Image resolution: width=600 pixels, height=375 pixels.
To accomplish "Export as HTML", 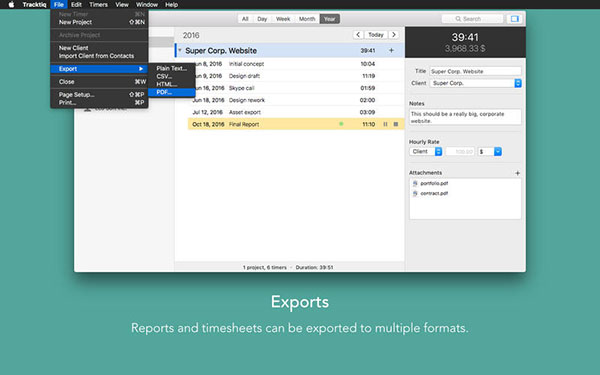I will (x=172, y=84).
